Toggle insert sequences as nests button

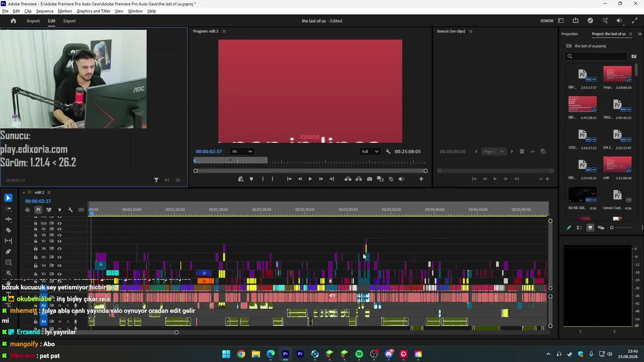pos(27,210)
